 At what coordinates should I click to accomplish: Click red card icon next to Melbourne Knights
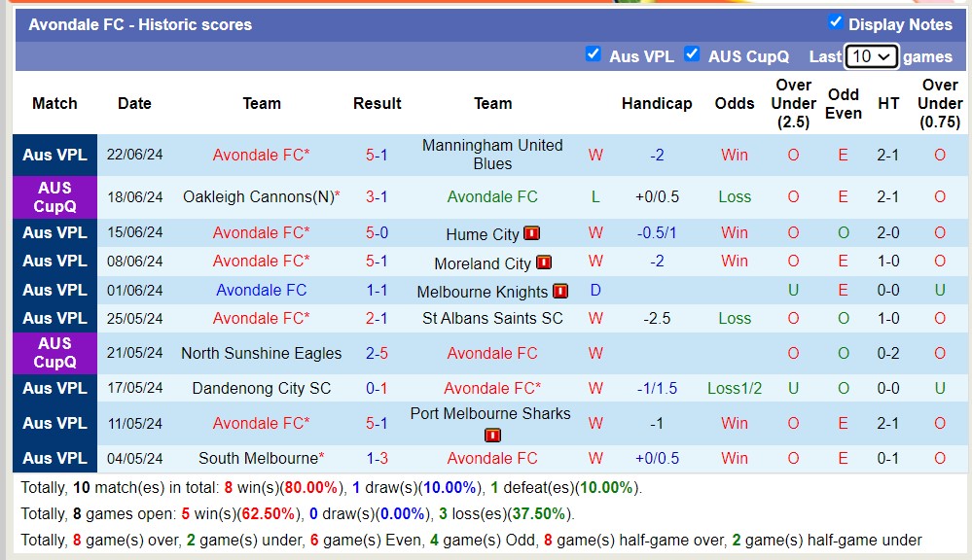560,292
